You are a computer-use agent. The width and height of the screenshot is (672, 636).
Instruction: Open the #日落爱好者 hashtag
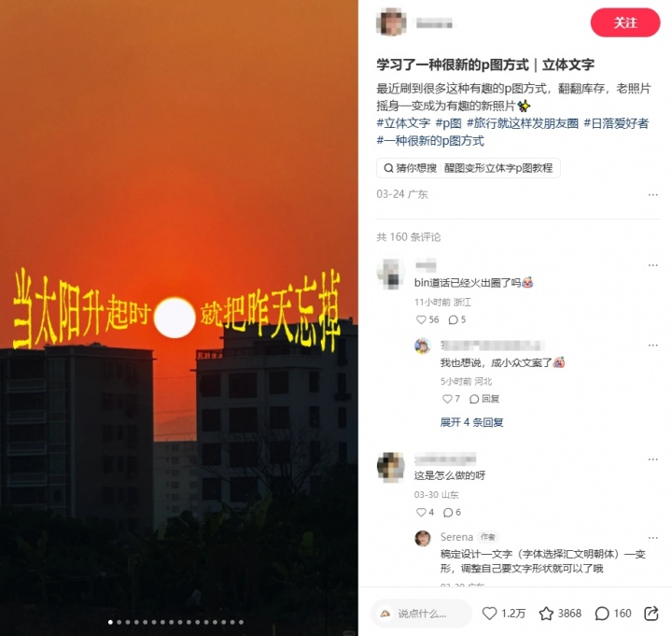(x=616, y=123)
